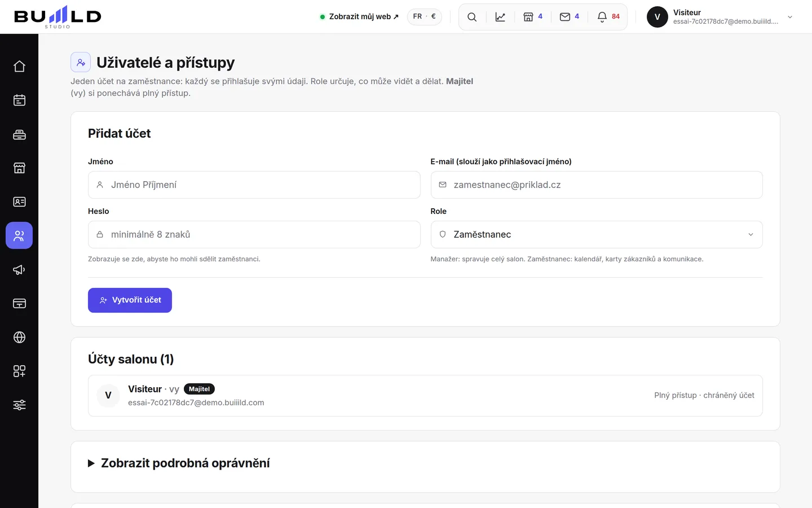This screenshot has width=812, height=508.
Task: Click the Visiteur account row avatar
Action: [108, 396]
